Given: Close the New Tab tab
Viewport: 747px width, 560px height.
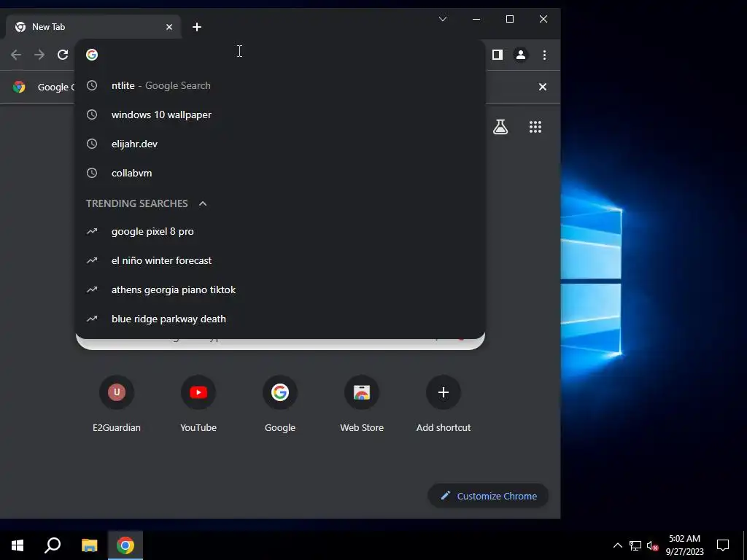Looking at the screenshot, I should (x=169, y=27).
